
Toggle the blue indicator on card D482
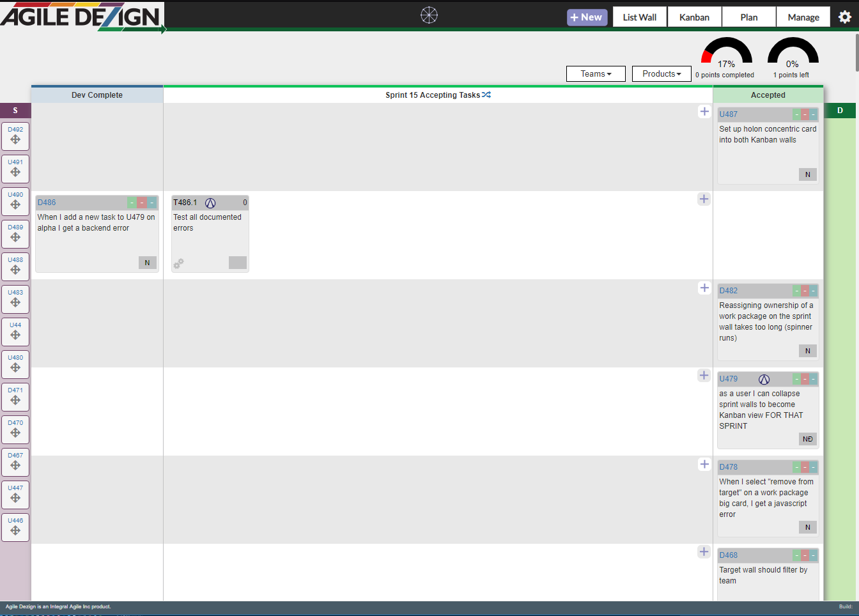point(813,291)
